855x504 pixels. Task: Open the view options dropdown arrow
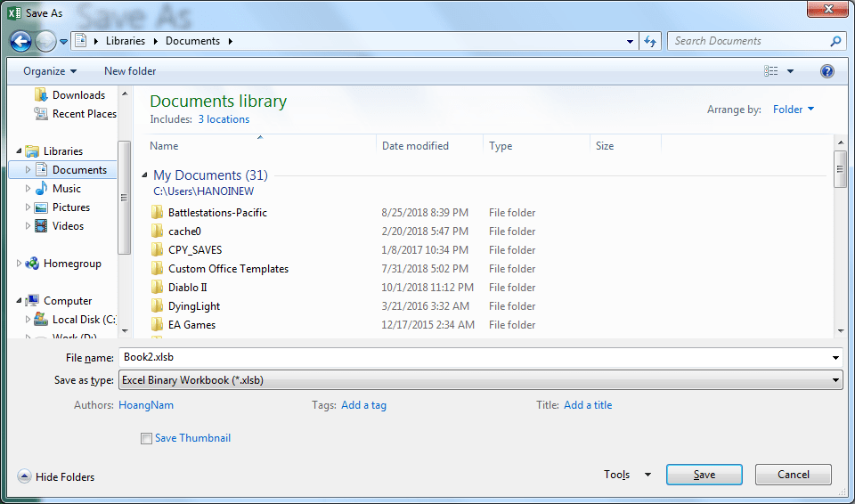pyautogui.click(x=790, y=71)
